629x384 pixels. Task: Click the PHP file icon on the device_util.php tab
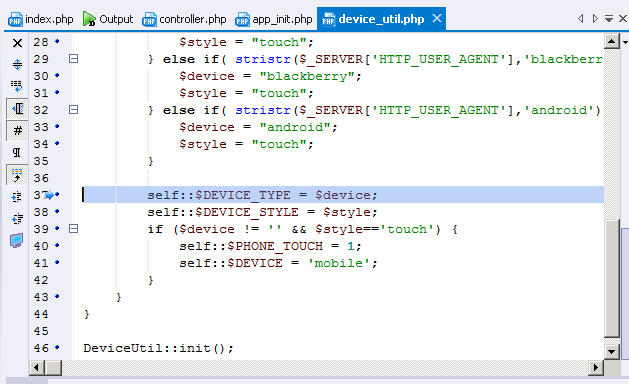coord(328,19)
